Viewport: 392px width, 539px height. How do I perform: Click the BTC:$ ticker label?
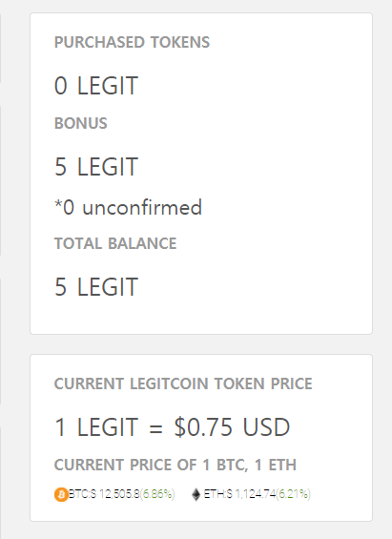(82, 494)
